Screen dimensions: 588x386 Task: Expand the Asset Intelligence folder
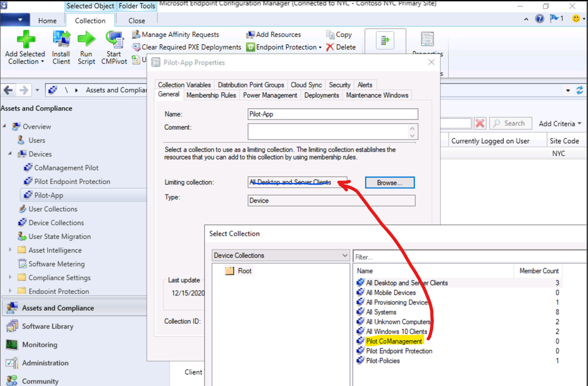11,249
